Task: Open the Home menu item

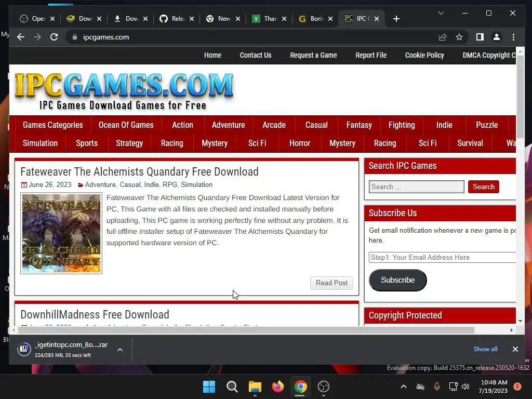Action: tap(212, 55)
